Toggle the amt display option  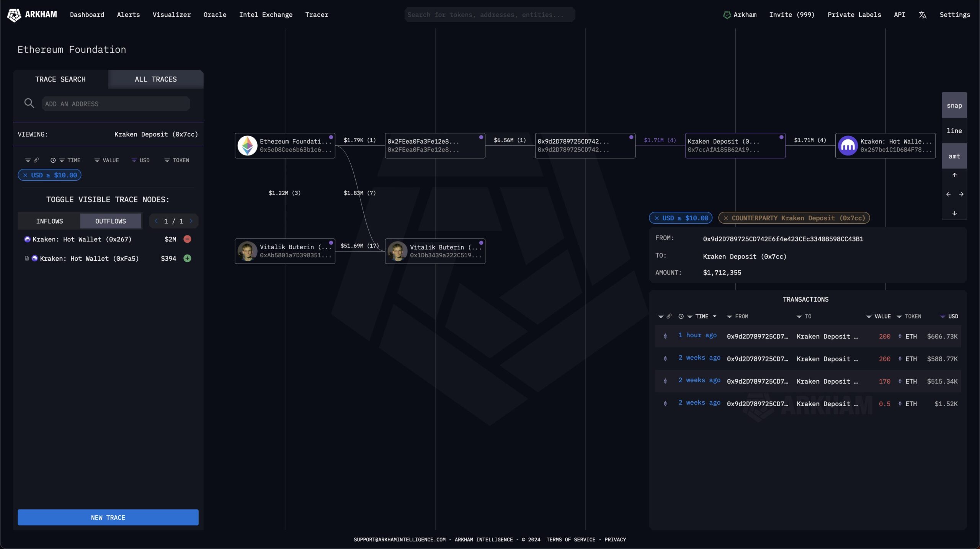954,156
